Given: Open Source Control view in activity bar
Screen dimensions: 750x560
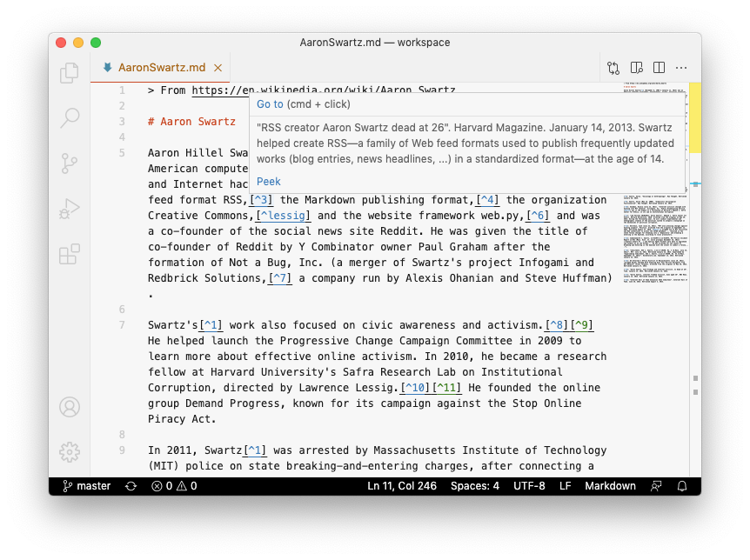Looking at the screenshot, I should click(x=70, y=163).
